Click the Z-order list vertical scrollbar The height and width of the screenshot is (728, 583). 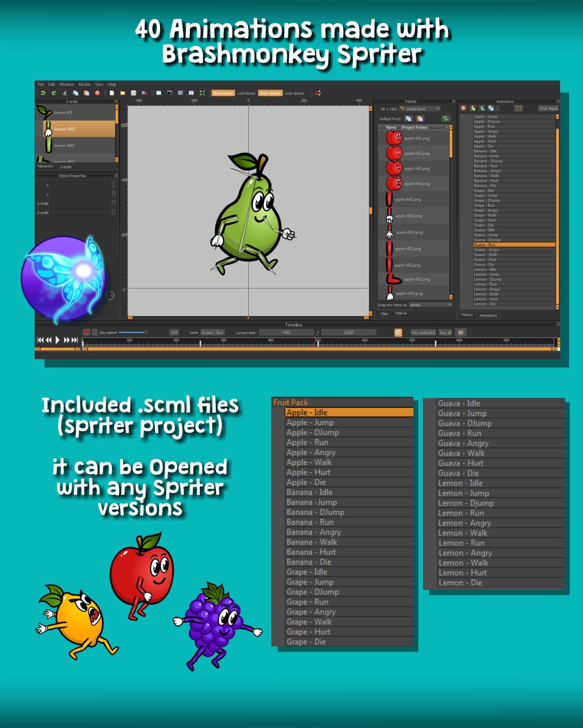pos(117,133)
